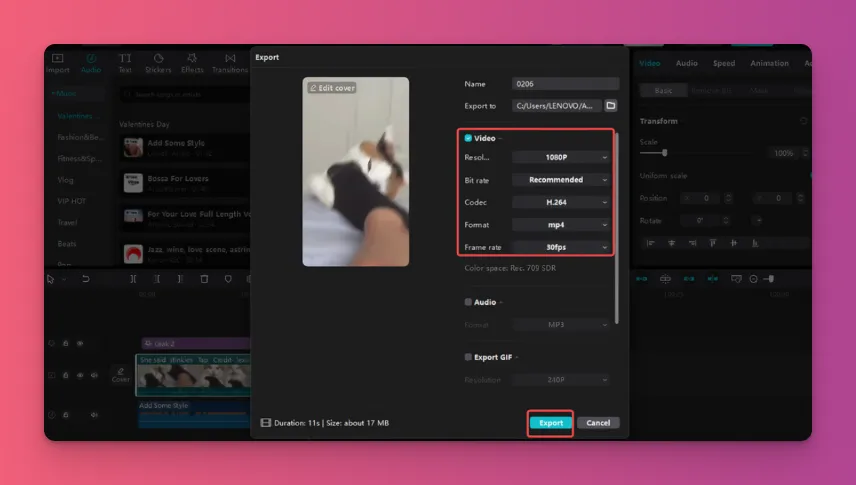Open the audio Format MP3 dropdown

(x=561, y=324)
